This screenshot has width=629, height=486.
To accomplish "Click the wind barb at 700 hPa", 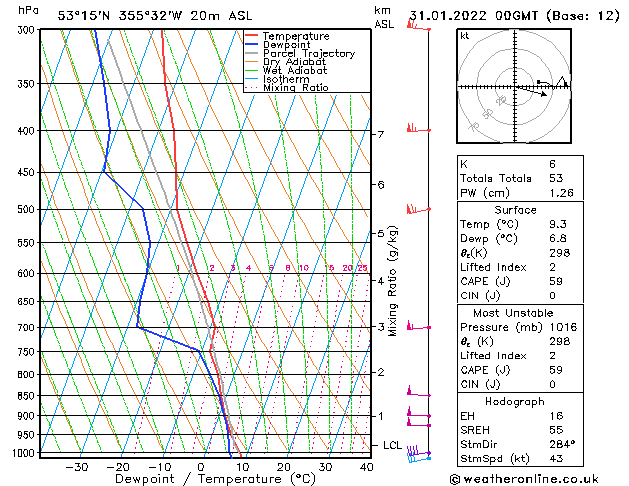I will 412,326.
